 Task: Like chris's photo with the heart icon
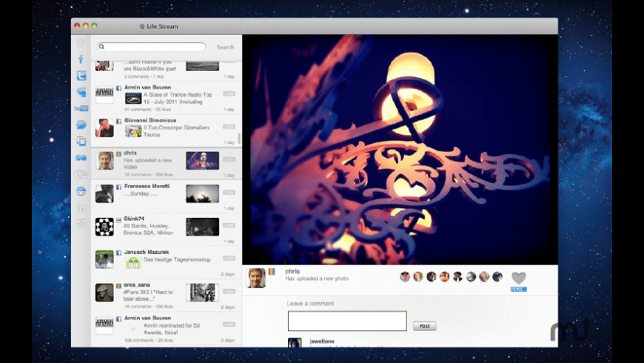(x=519, y=278)
